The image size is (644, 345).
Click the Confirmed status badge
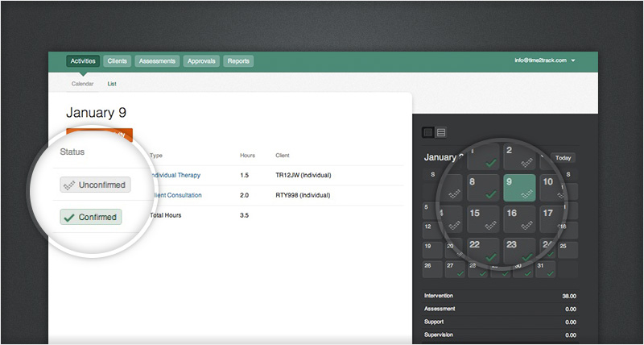(x=91, y=217)
